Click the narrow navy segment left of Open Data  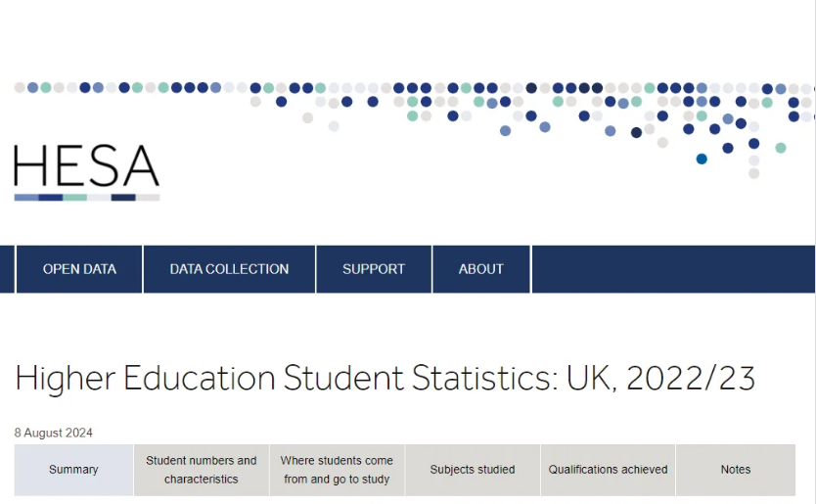coord(7,269)
